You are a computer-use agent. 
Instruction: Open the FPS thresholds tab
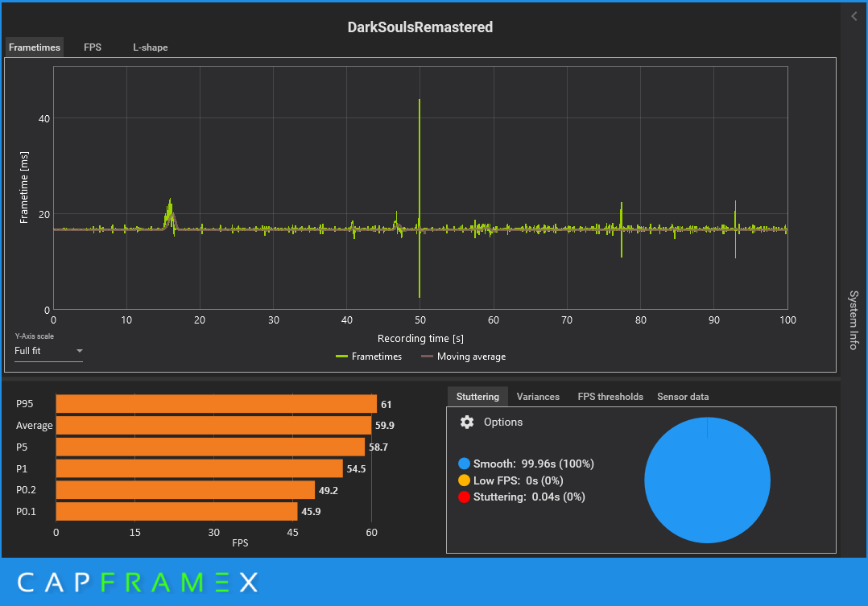610,397
